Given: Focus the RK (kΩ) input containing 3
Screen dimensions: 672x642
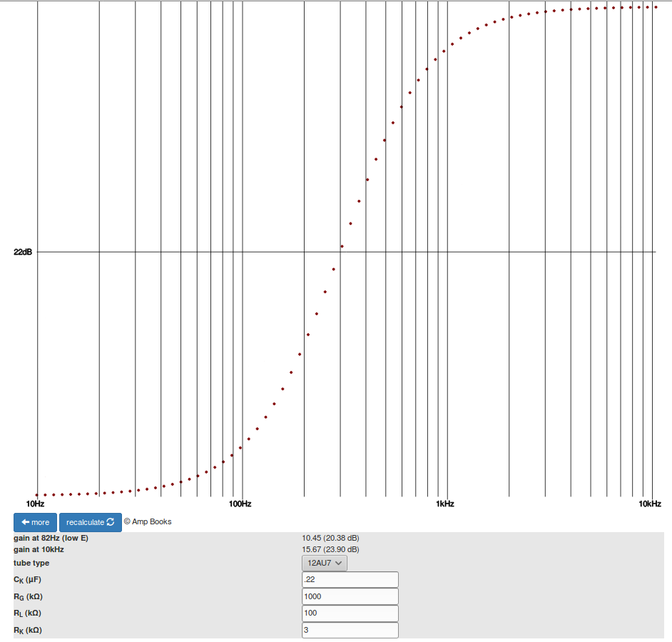Looking at the screenshot, I should pyautogui.click(x=350, y=630).
